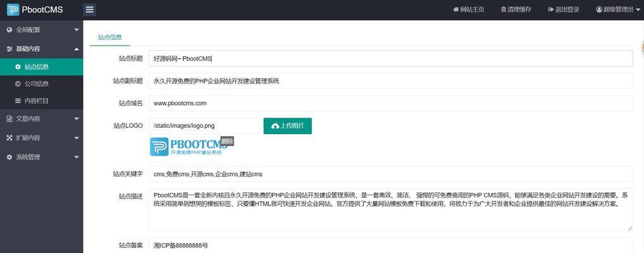Focus the 站点标题 input field

390,58
